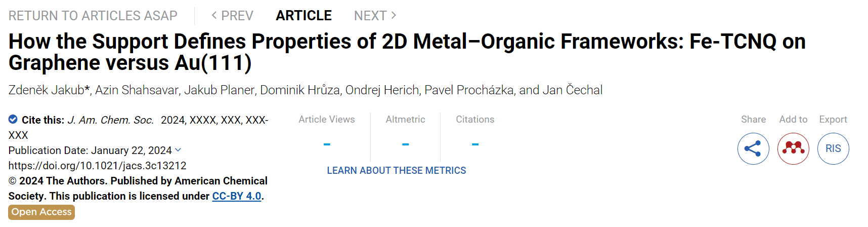Open the article DOI link
Image resolution: width=868 pixels, height=227 pixels.
98,166
